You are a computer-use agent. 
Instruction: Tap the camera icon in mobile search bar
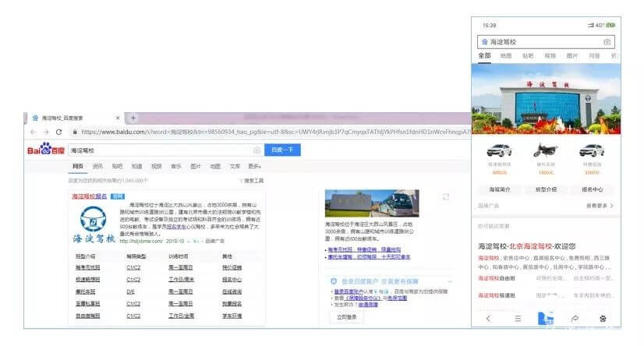[x=607, y=41]
